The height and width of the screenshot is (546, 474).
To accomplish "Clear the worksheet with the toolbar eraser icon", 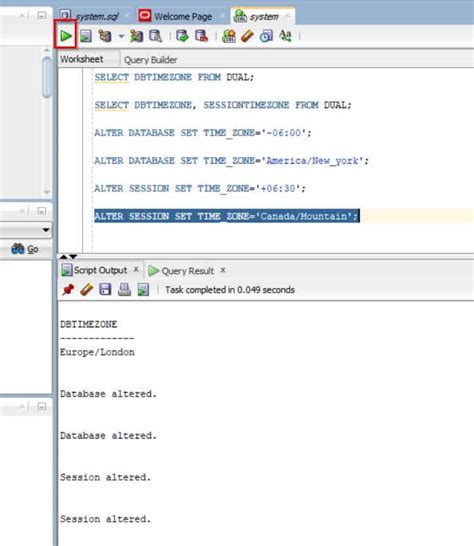I will (x=247, y=36).
